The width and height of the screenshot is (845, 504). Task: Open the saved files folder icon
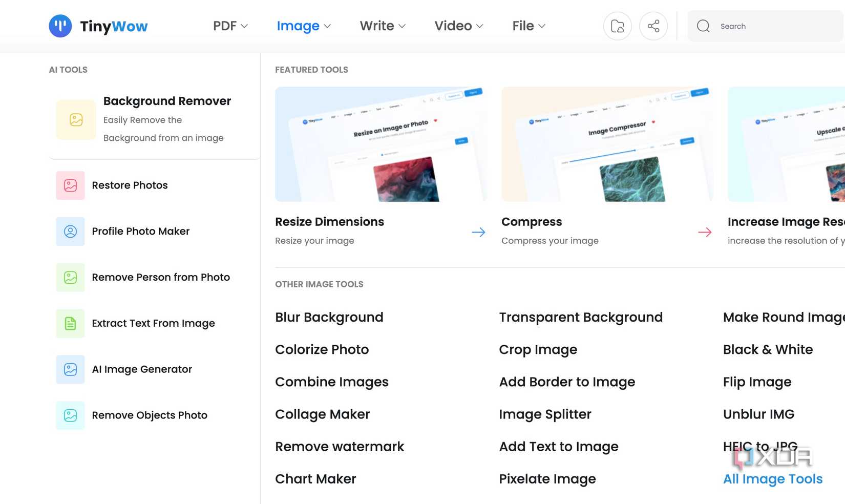[x=618, y=26]
